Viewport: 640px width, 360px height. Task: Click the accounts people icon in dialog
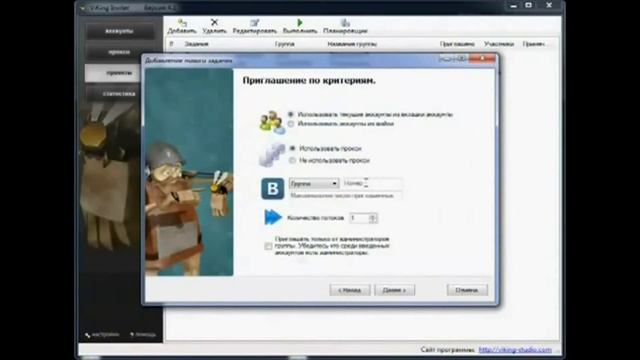[x=272, y=122]
